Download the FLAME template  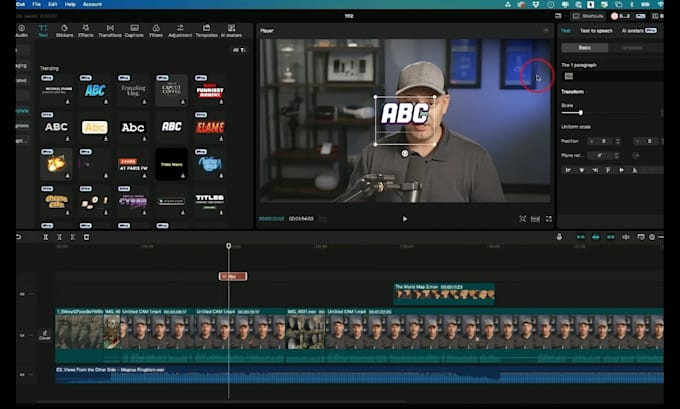pyautogui.click(x=221, y=139)
